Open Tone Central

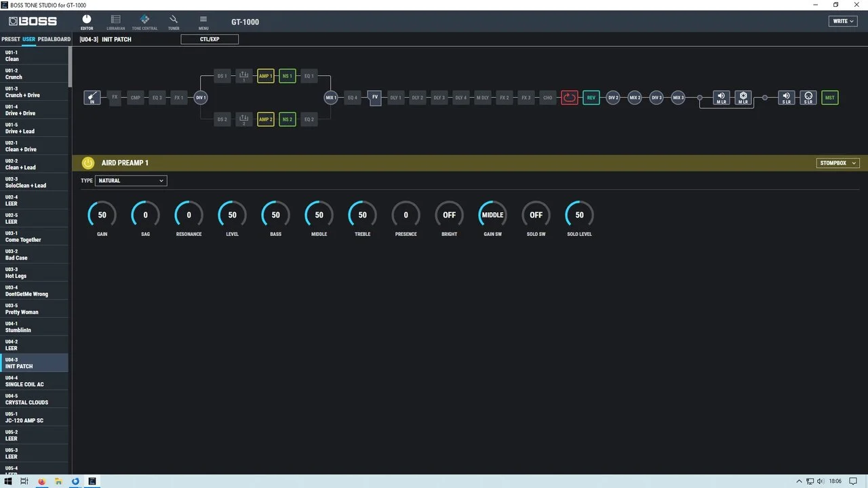tap(144, 22)
